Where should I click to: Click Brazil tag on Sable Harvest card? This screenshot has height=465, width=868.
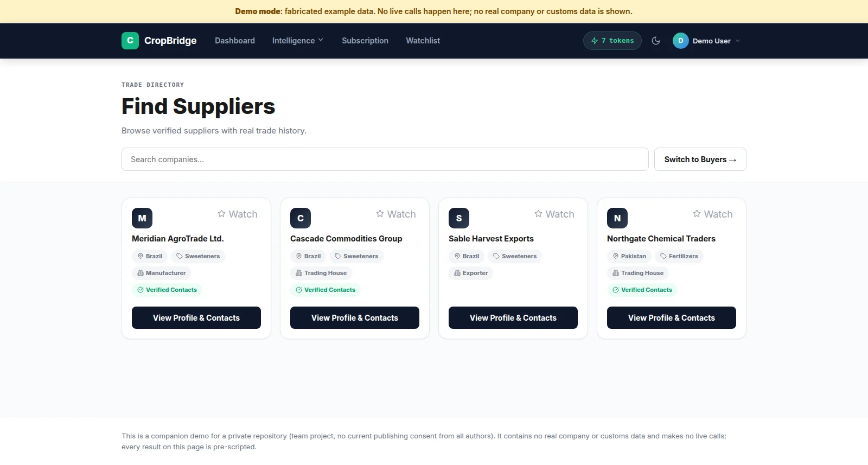click(467, 256)
